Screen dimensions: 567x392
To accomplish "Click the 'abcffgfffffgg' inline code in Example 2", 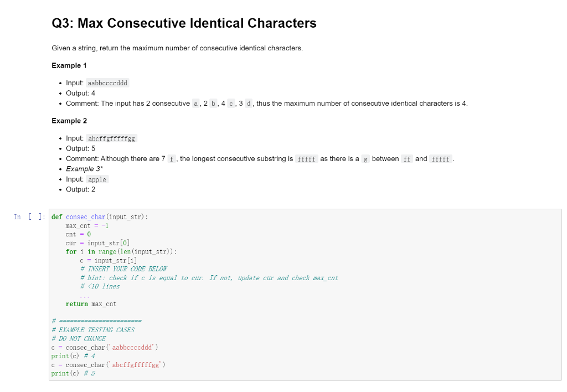I will (x=111, y=138).
